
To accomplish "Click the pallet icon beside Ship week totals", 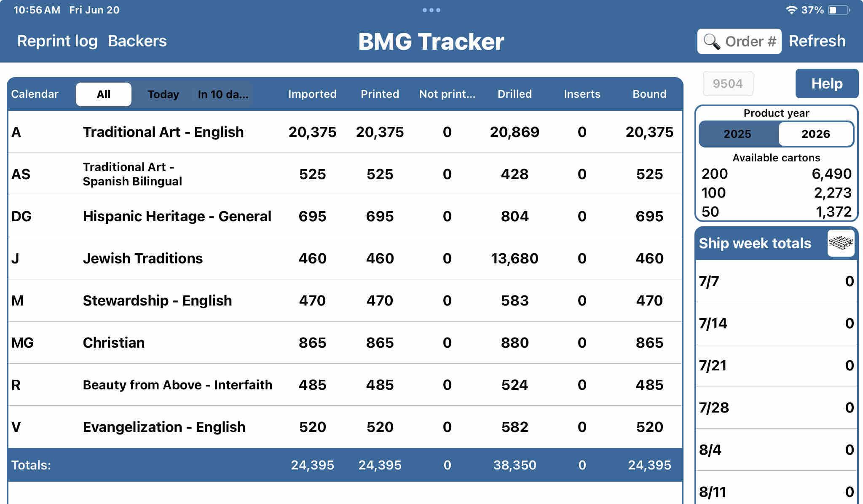I will pyautogui.click(x=841, y=243).
